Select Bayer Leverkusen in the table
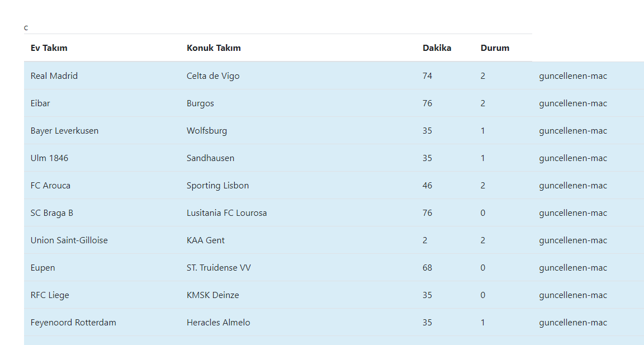Image resolution: width=644 pixels, height=345 pixels. point(64,131)
